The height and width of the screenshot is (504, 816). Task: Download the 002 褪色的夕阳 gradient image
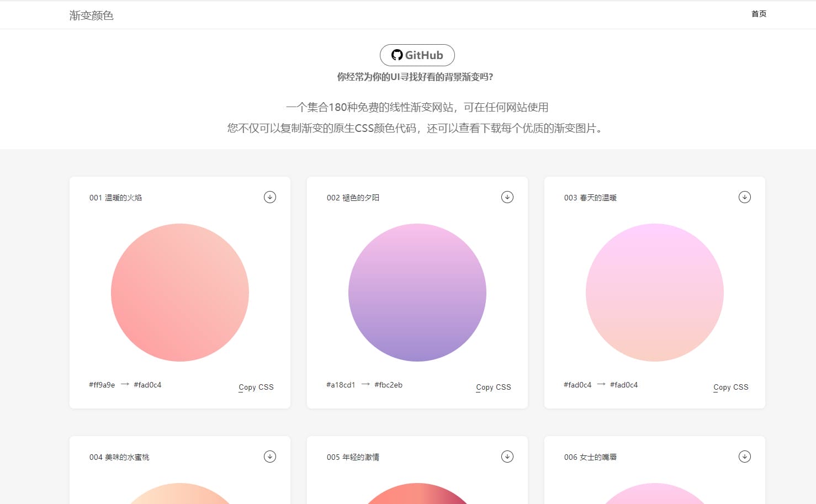point(507,197)
